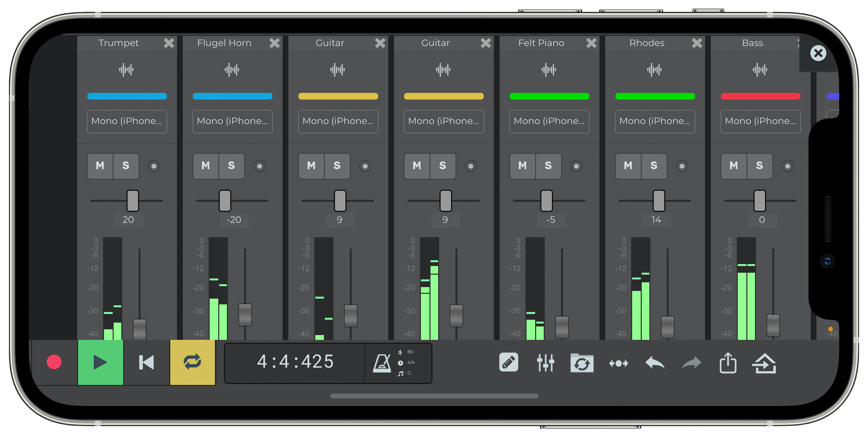The height and width of the screenshot is (438, 868).
Task: Remove the Flugel Horn track with X
Action: point(275,43)
